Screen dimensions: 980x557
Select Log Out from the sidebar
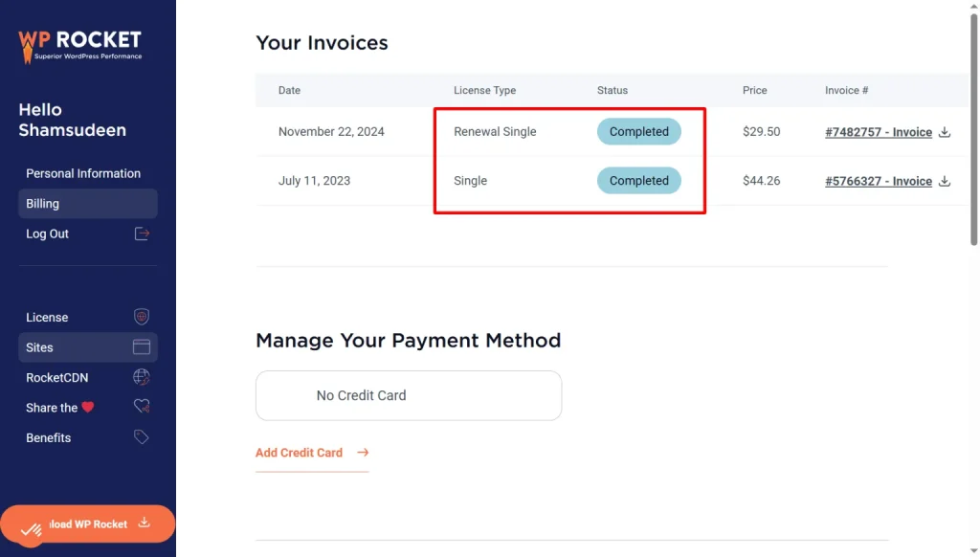pos(47,233)
